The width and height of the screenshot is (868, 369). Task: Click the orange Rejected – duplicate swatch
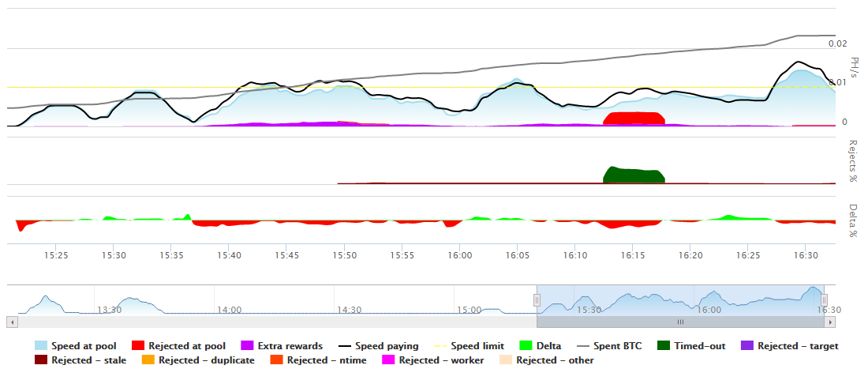pyautogui.click(x=148, y=360)
